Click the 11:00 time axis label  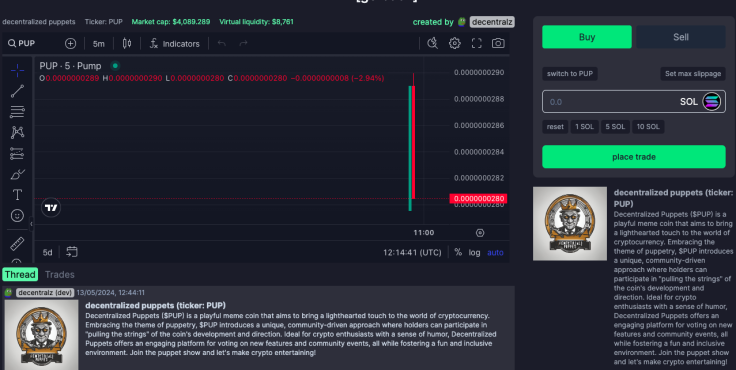pos(423,232)
